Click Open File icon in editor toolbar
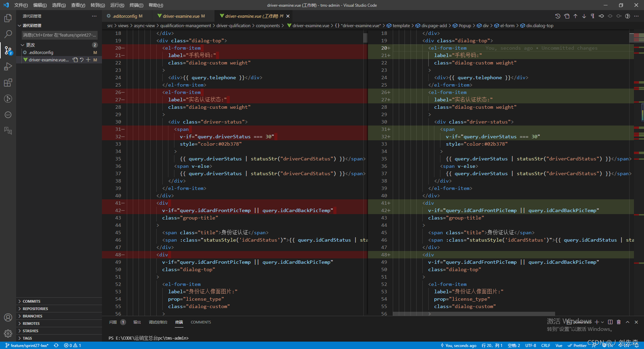This screenshot has width=644, height=349. tap(567, 16)
